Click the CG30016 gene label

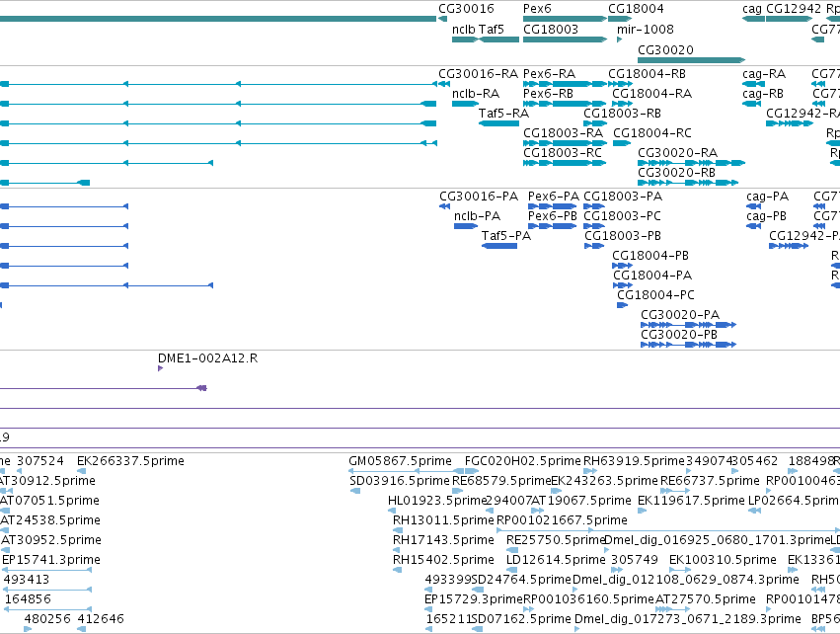click(466, 9)
